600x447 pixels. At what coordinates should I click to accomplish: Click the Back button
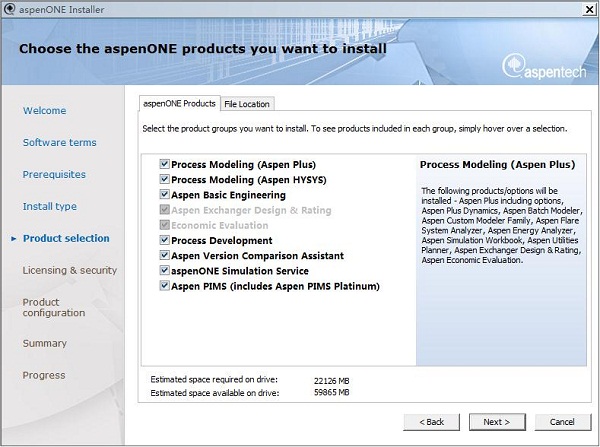[x=431, y=422]
